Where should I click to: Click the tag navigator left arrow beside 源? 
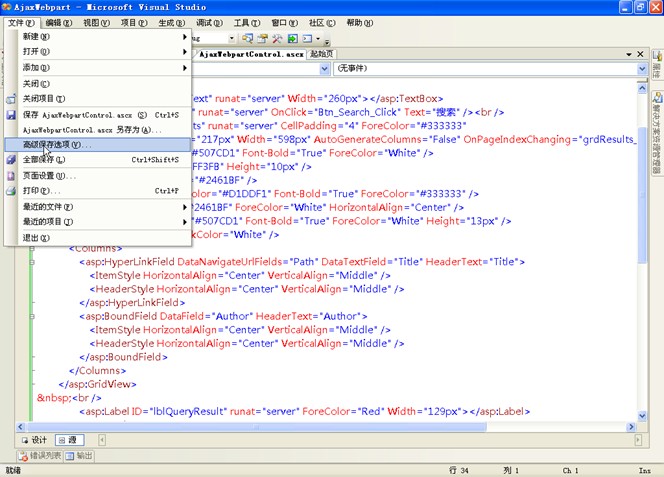[102, 440]
